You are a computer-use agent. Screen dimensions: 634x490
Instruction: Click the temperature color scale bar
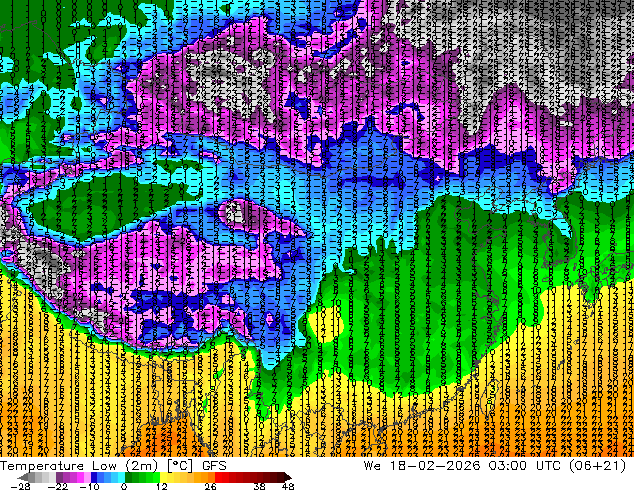click(155, 477)
